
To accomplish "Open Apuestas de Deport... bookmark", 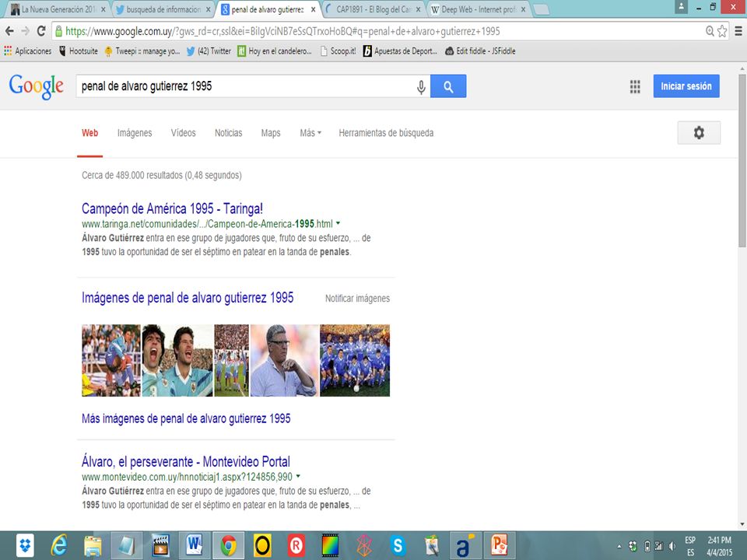I will [400, 51].
